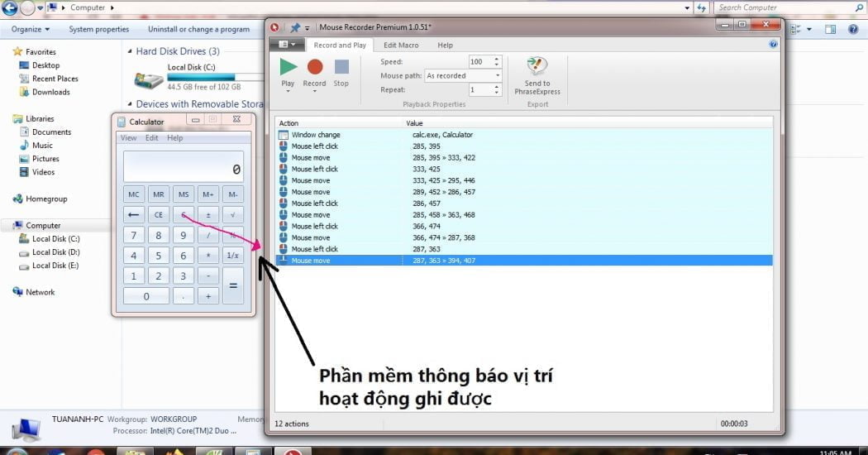
Task: Click the plus-minus button in Calculator
Action: pyautogui.click(x=208, y=215)
